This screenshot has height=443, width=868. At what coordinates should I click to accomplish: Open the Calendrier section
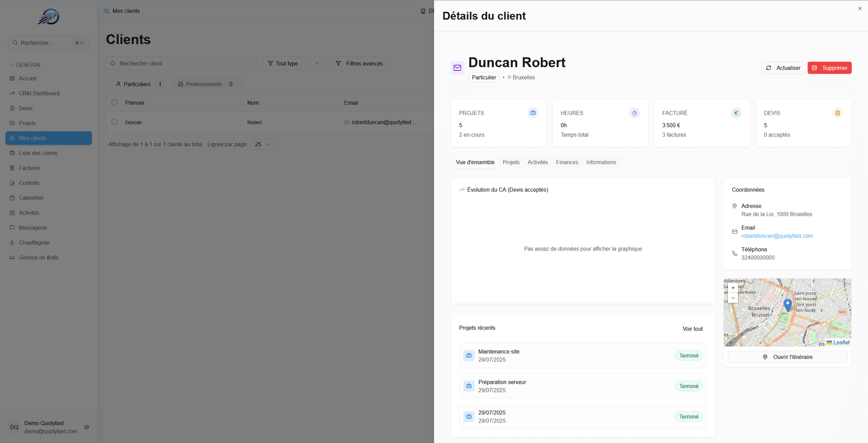pos(32,198)
